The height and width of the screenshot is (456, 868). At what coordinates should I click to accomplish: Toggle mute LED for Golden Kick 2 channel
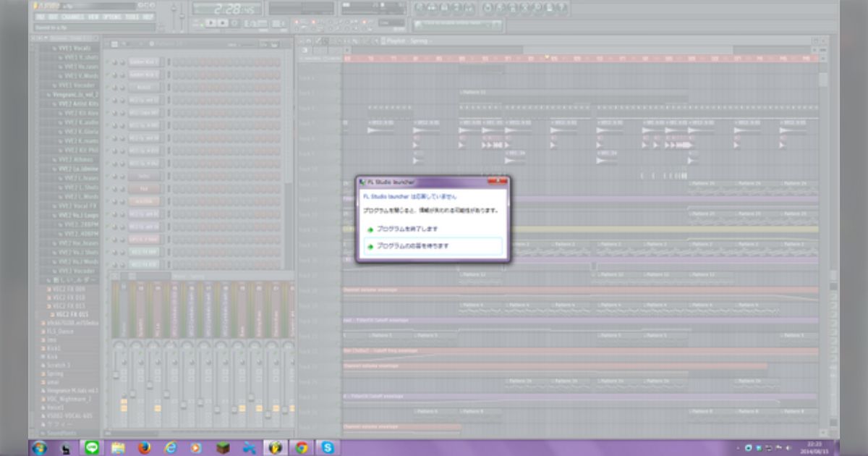[x=107, y=75]
